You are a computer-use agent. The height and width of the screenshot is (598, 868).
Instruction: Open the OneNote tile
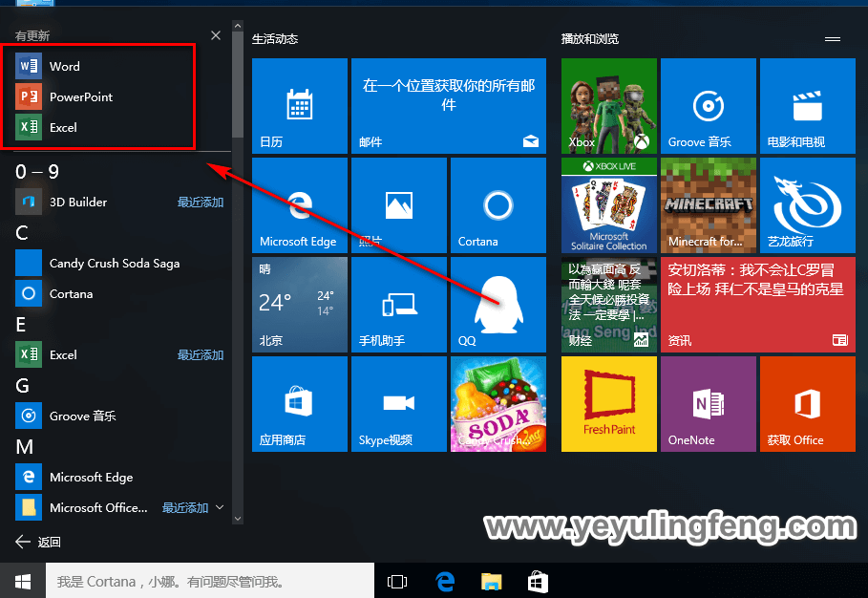[x=708, y=404]
